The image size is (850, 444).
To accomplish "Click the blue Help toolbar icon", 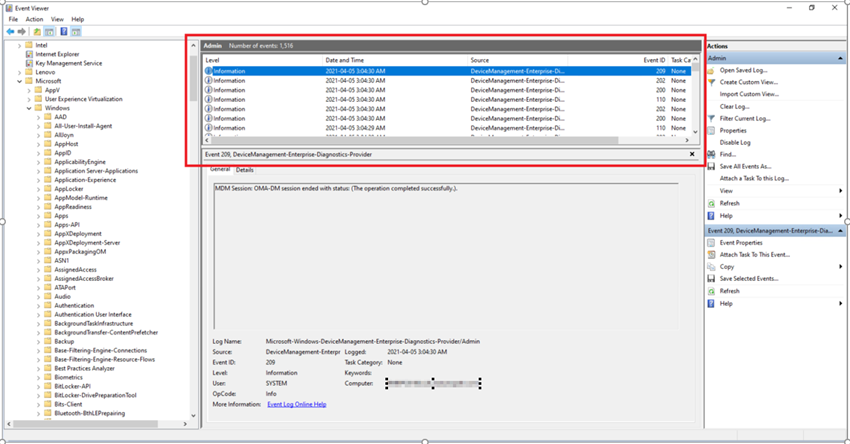I will [63, 31].
